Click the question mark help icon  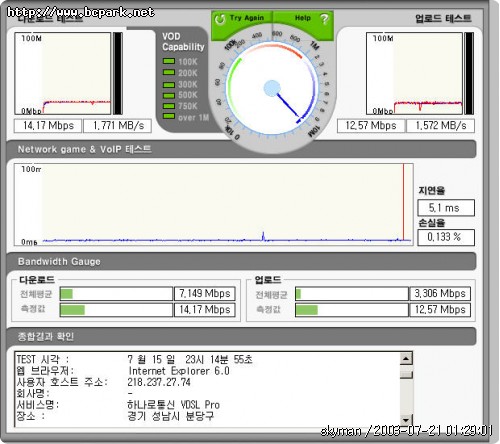pos(324,19)
